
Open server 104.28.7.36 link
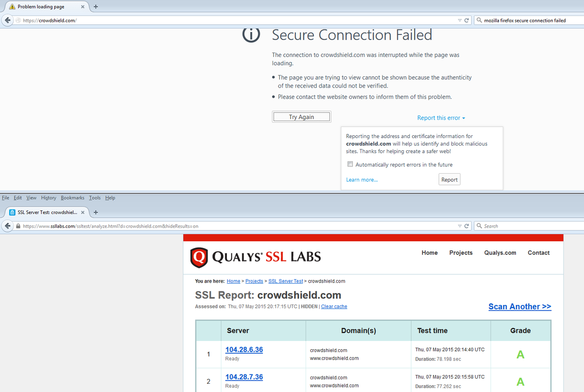(244, 377)
